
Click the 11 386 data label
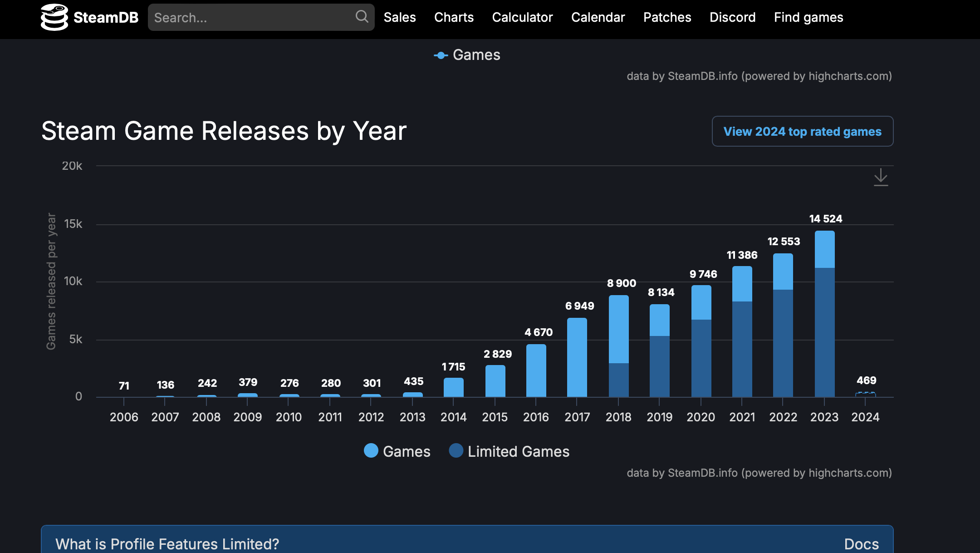[x=742, y=255]
